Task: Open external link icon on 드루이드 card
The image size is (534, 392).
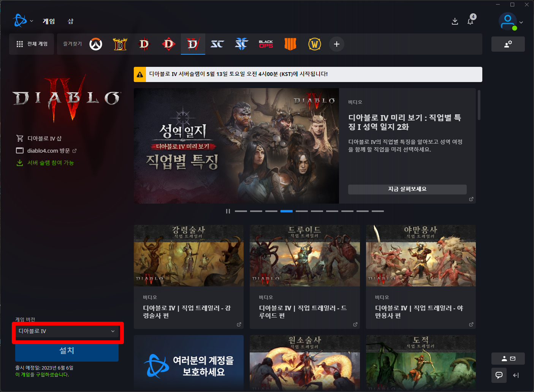Action: click(355, 324)
